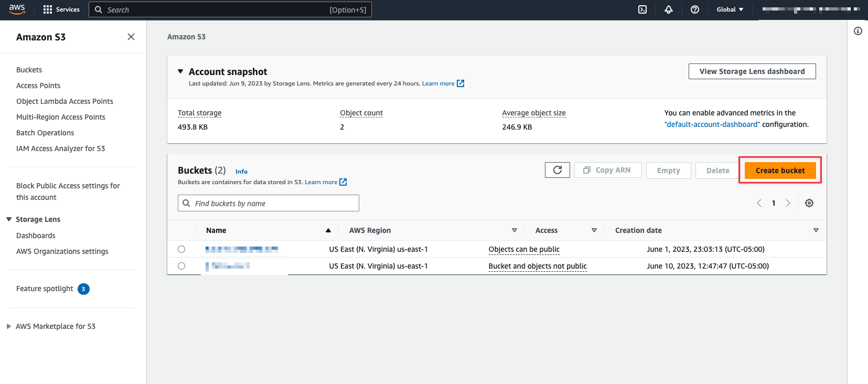Open AWS Organizations settings
Image resolution: width=868 pixels, height=384 pixels.
click(x=62, y=251)
